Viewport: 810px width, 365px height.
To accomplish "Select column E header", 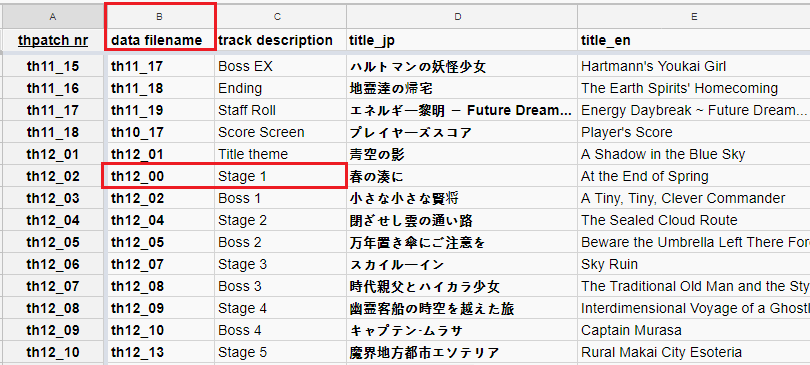I will click(x=694, y=17).
